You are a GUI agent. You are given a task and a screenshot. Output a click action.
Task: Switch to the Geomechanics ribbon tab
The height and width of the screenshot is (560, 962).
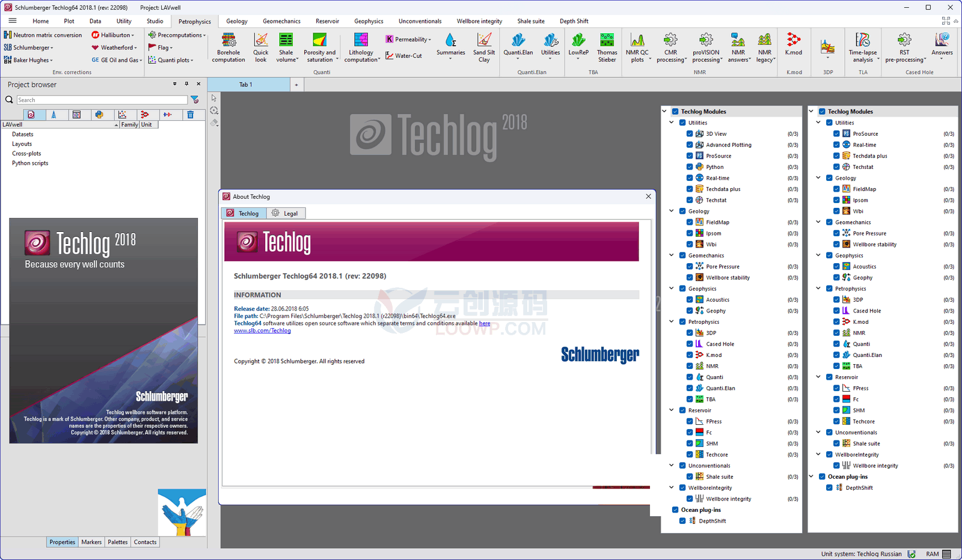point(281,21)
